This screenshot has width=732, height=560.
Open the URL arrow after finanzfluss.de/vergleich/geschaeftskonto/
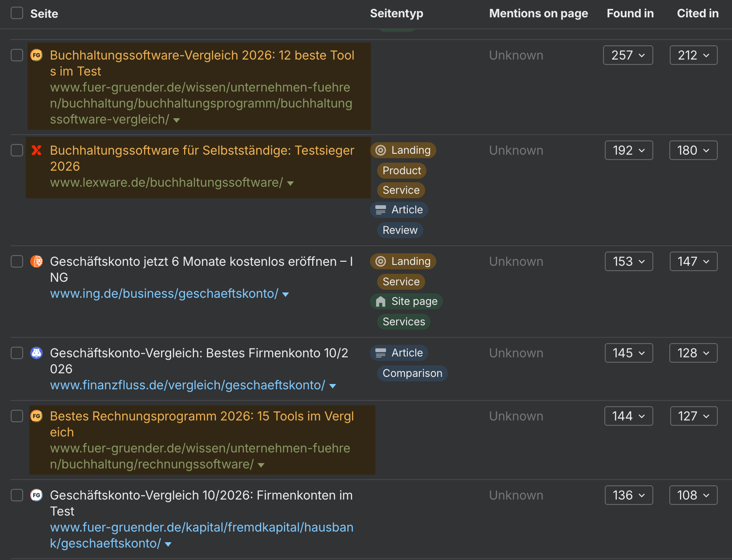tap(333, 386)
